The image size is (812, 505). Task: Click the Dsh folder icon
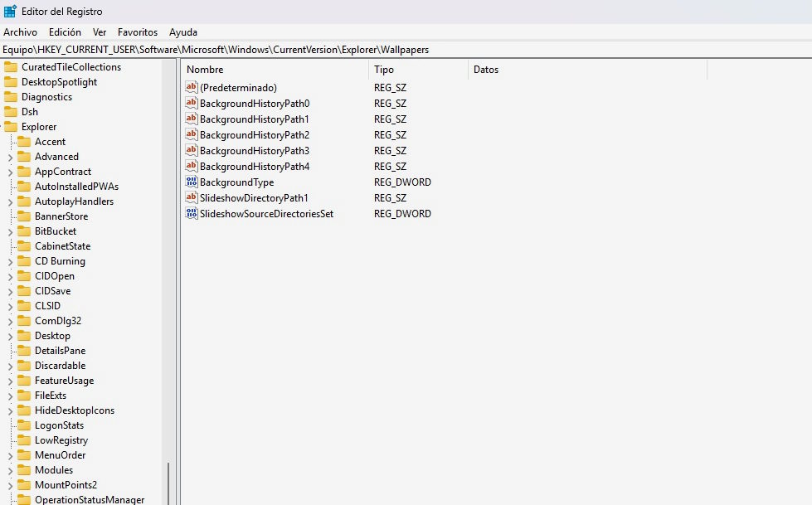tap(10, 112)
